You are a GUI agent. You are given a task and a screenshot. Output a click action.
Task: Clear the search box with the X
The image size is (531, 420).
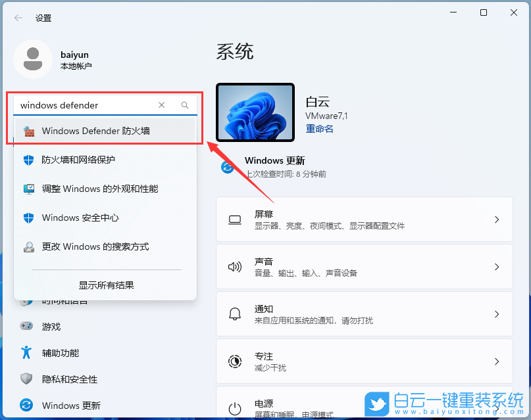click(x=161, y=105)
